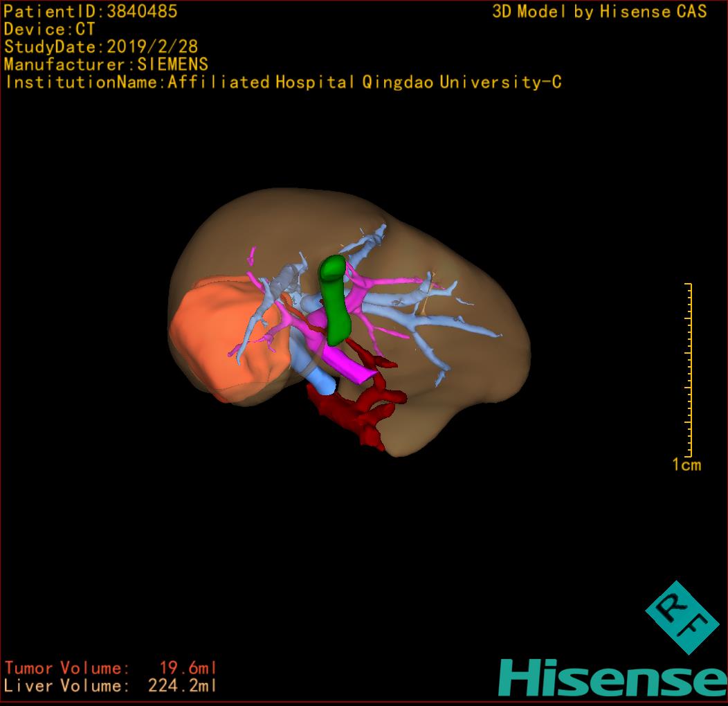Click the Device:CT label
The image size is (728, 706).
pos(49,29)
